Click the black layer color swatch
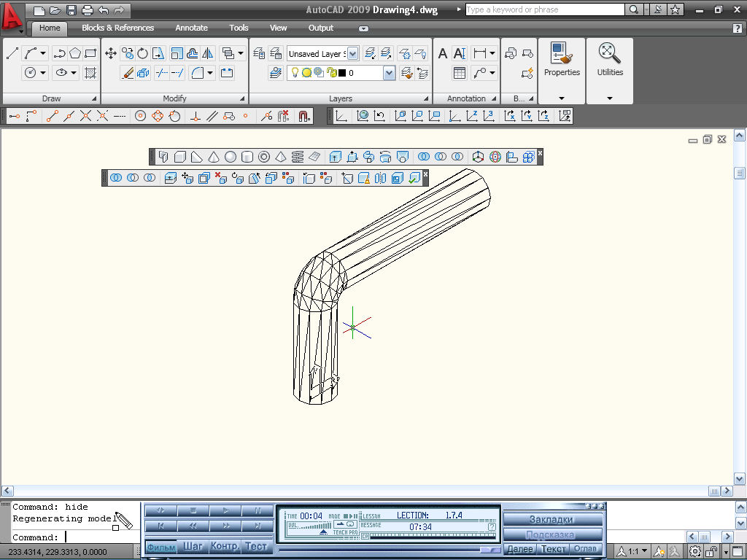Viewport: 747px width, 560px height. 342,73
